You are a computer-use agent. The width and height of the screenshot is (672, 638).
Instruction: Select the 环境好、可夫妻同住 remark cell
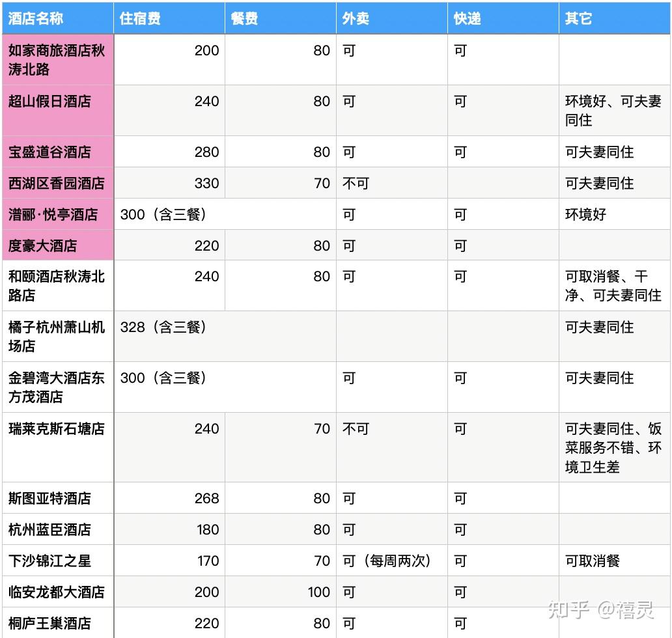[615, 111]
